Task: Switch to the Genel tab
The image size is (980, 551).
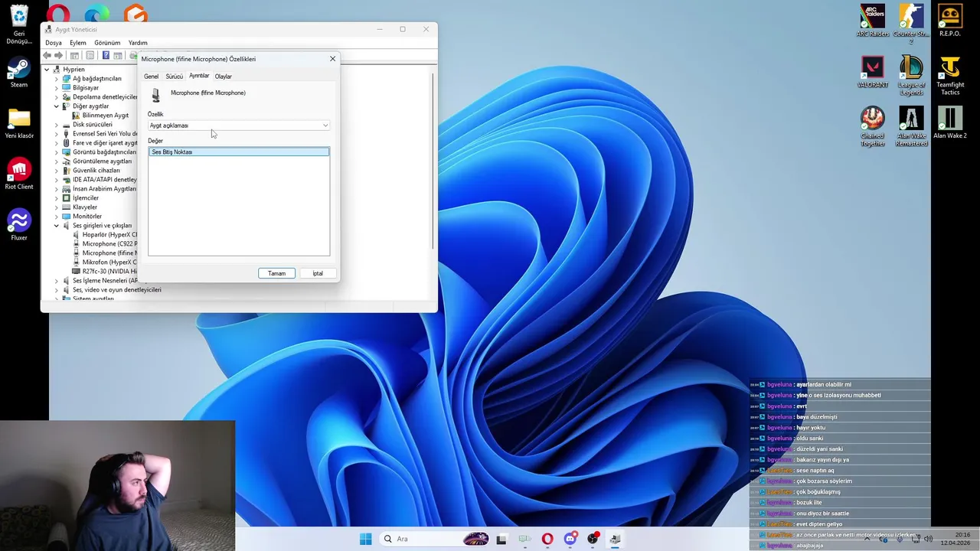Action: tap(152, 77)
